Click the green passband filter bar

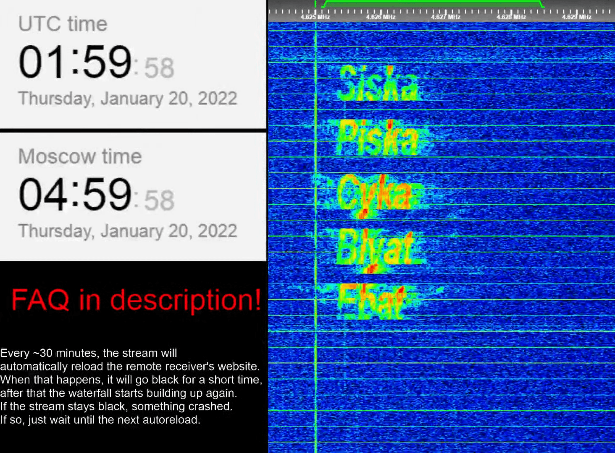tap(433, 2)
